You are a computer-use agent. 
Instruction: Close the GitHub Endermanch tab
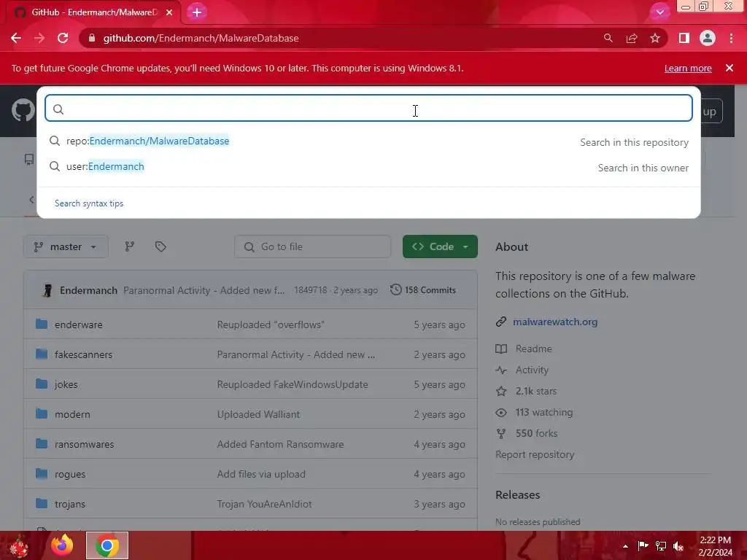point(169,12)
